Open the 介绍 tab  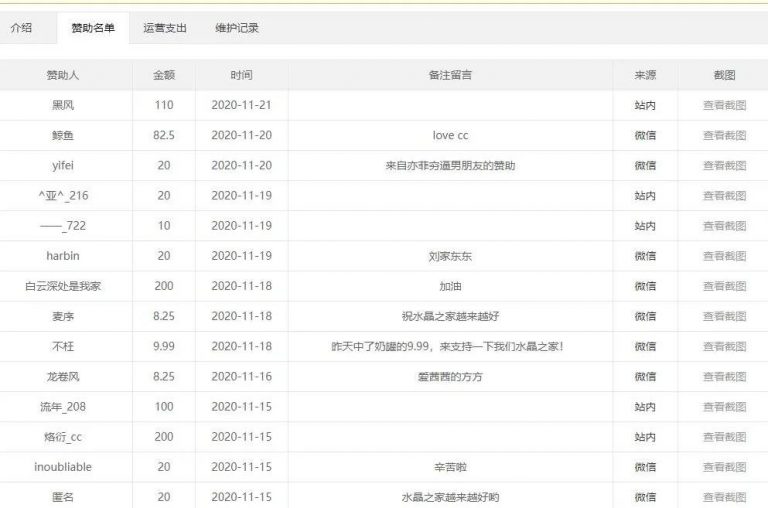21,28
